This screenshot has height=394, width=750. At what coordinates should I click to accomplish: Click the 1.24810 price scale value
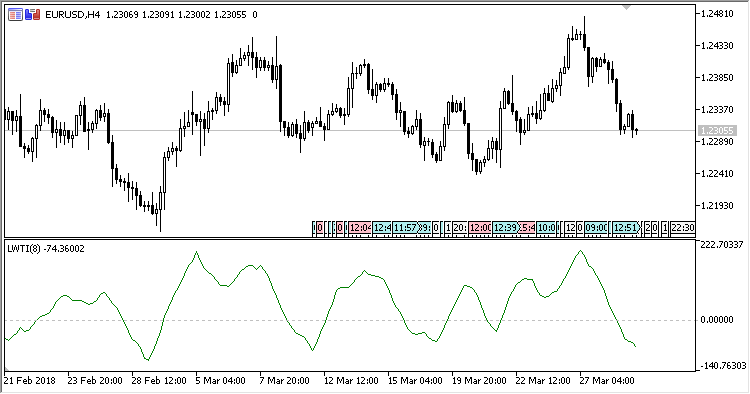coord(717,14)
